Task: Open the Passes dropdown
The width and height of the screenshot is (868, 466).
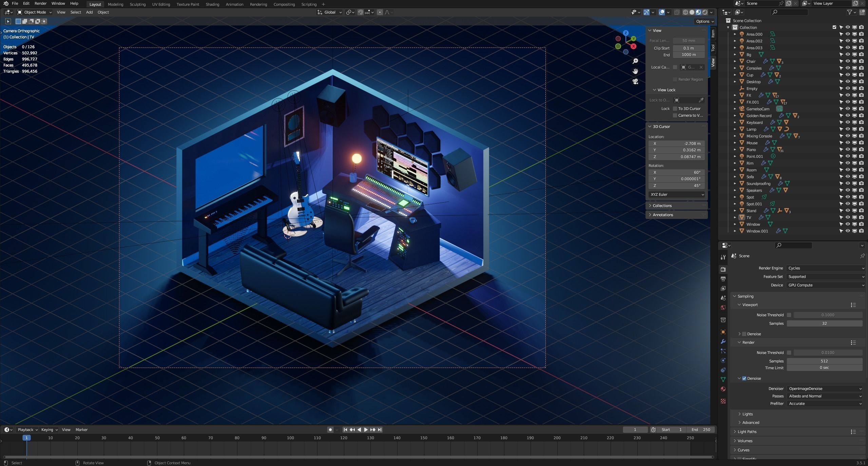Action: click(x=825, y=396)
